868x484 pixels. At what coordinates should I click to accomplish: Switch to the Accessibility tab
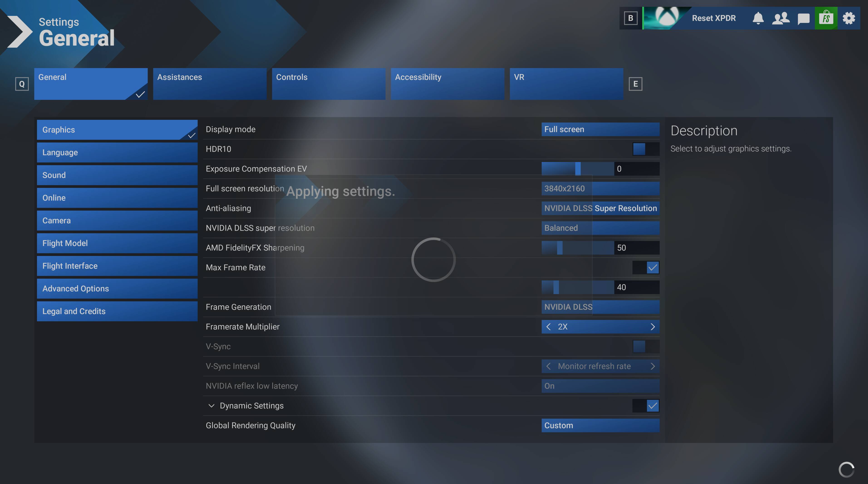coord(448,84)
